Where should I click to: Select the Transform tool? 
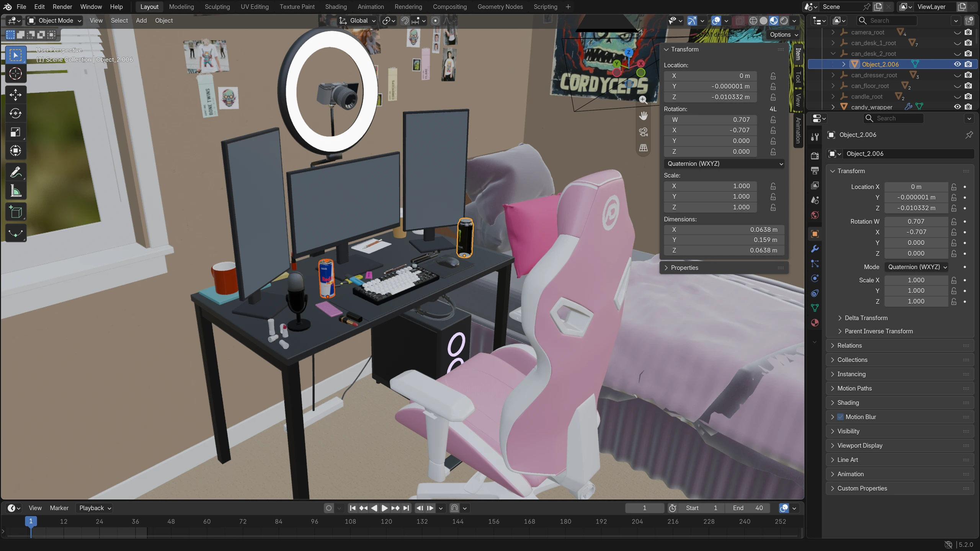click(x=15, y=150)
